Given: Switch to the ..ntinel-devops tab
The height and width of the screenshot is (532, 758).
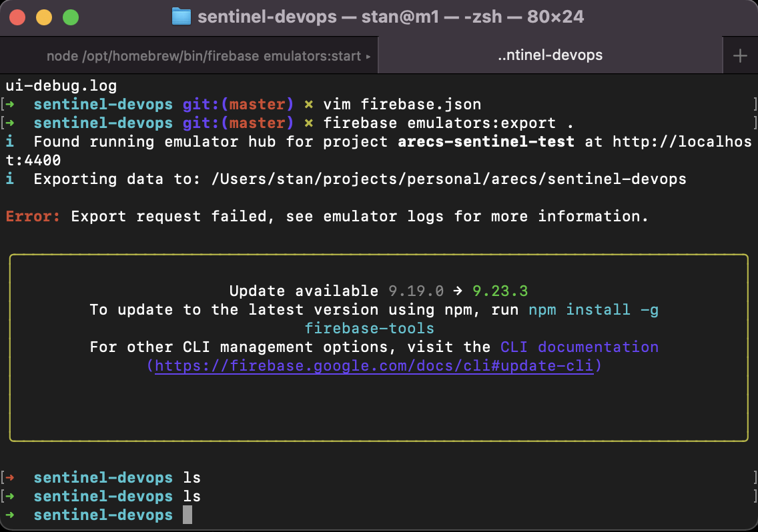Looking at the screenshot, I should click(550, 55).
